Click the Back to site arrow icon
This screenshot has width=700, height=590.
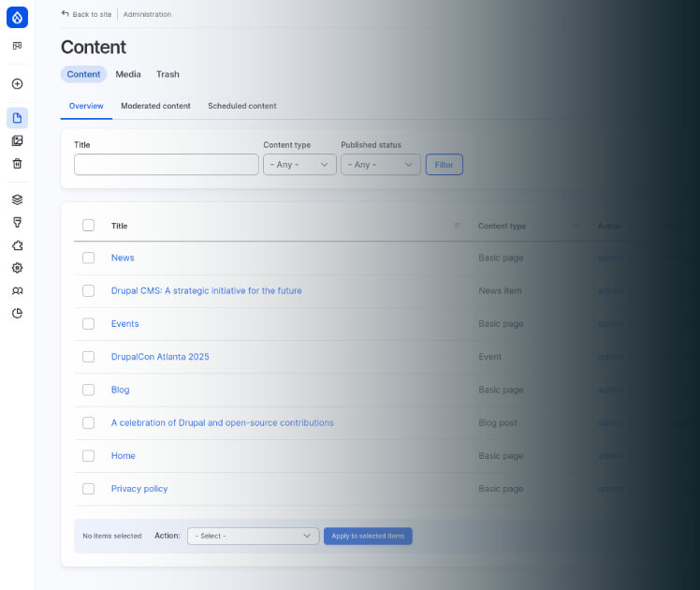pyautogui.click(x=66, y=14)
